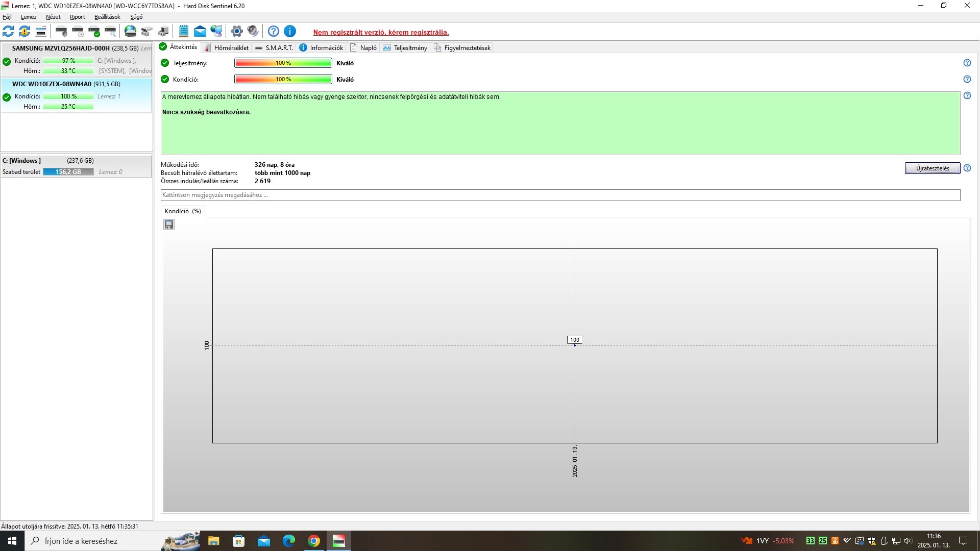Open the Lemez menu

[x=29, y=17]
